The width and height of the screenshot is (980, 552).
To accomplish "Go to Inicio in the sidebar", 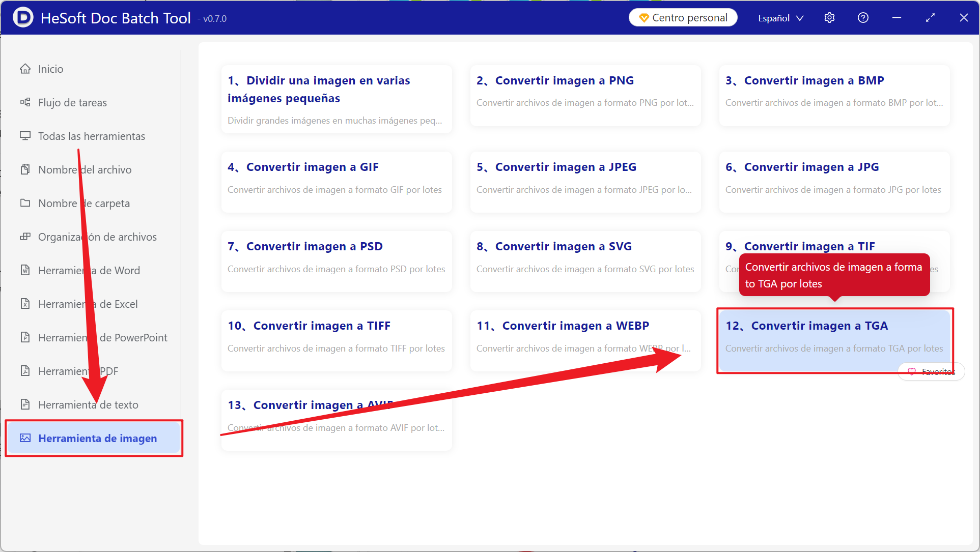I will [x=51, y=69].
